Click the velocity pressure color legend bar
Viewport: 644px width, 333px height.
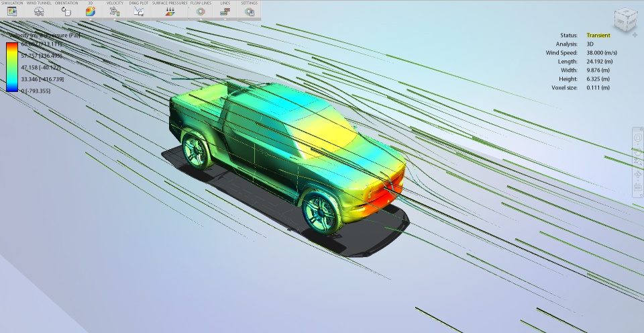12,66
